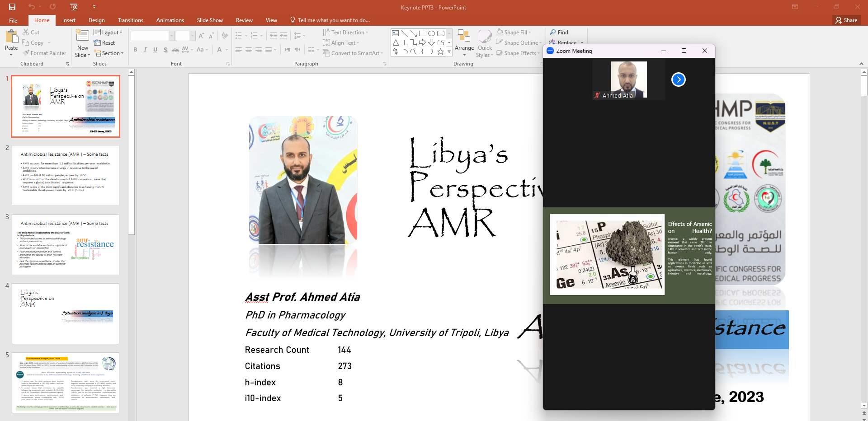Open the Layout dropdown
This screenshot has width=868, height=421.
(108, 33)
